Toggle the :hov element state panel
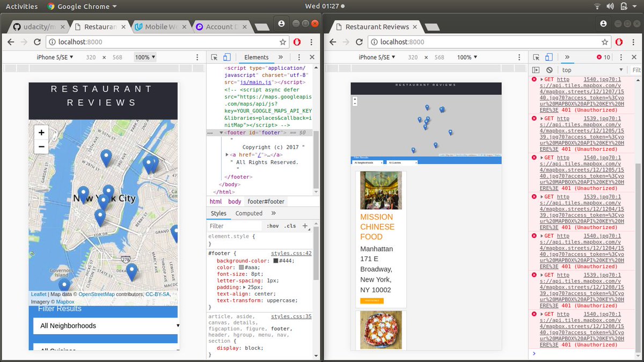This screenshot has height=362, width=644. (273, 226)
